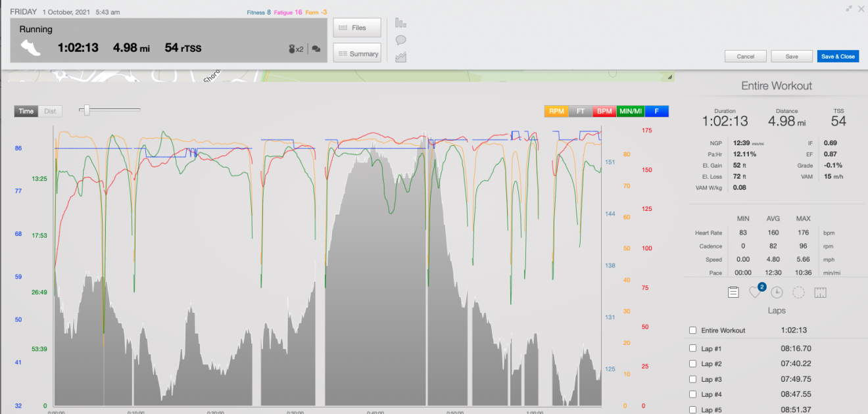
Task: Open heart rate zones with the heart icon
Action: tap(756, 292)
